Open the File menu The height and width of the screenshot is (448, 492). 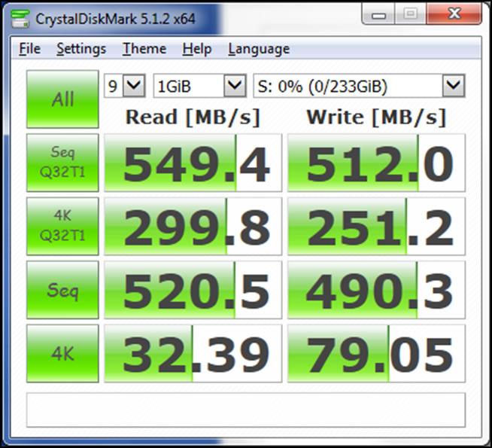tap(29, 49)
